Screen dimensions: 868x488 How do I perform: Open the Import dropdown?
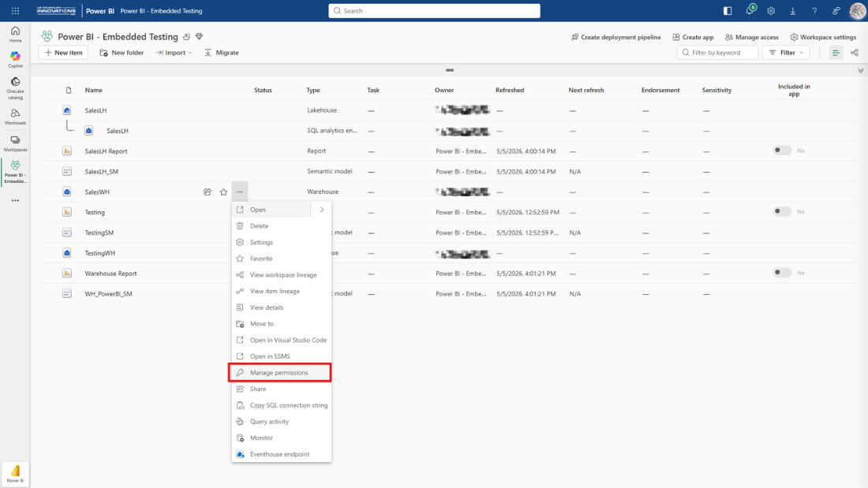174,53
